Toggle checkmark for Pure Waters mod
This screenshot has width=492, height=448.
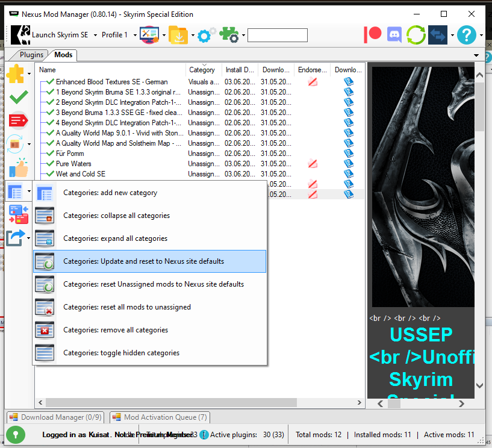click(x=50, y=164)
